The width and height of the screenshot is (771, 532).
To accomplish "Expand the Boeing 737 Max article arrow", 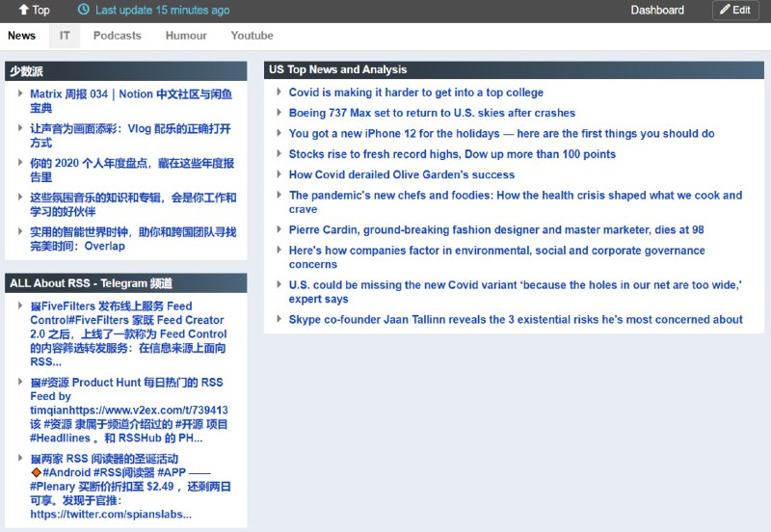I will pyautogui.click(x=279, y=113).
